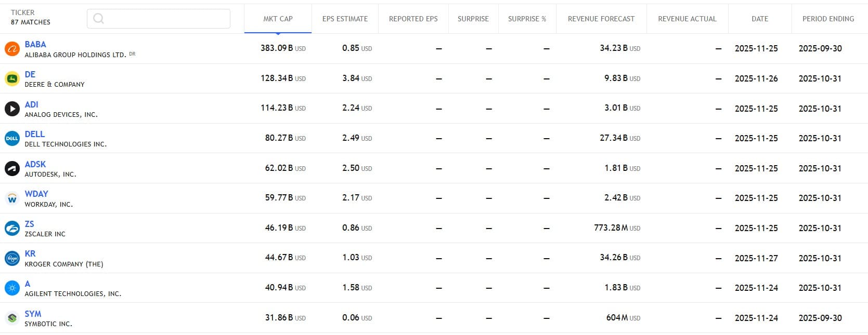This screenshot has height=335, width=868.
Task: Sort by the DATE column header
Action: [759, 19]
